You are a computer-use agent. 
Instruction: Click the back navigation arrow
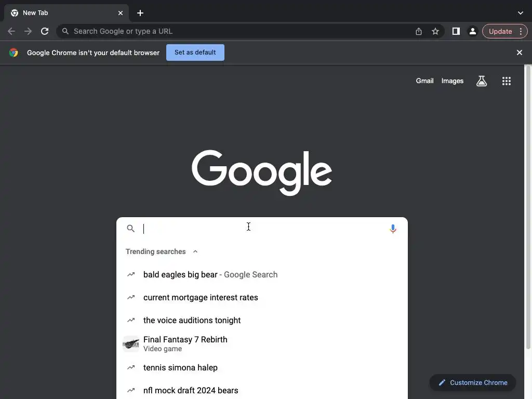pyautogui.click(x=11, y=32)
